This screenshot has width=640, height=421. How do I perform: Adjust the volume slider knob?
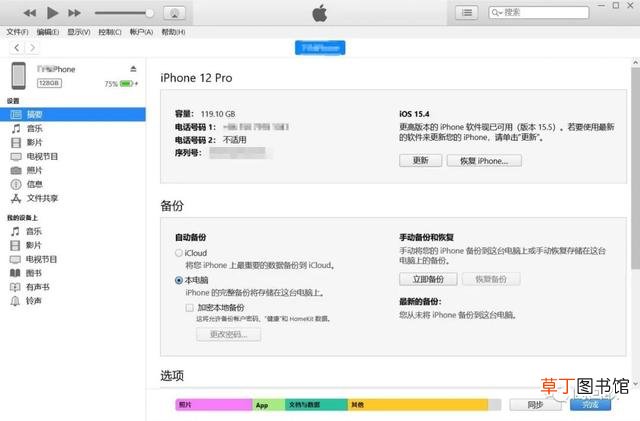coord(149,13)
